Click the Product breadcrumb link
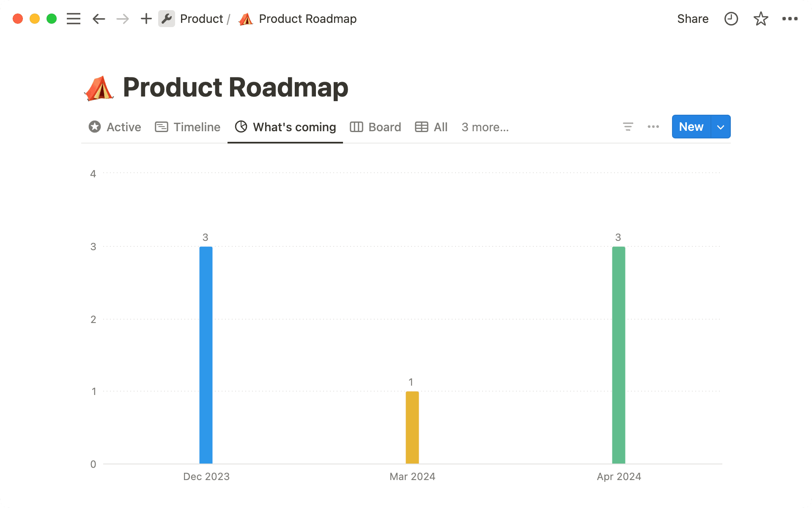This screenshot has width=812, height=508. pyautogui.click(x=201, y=19)
